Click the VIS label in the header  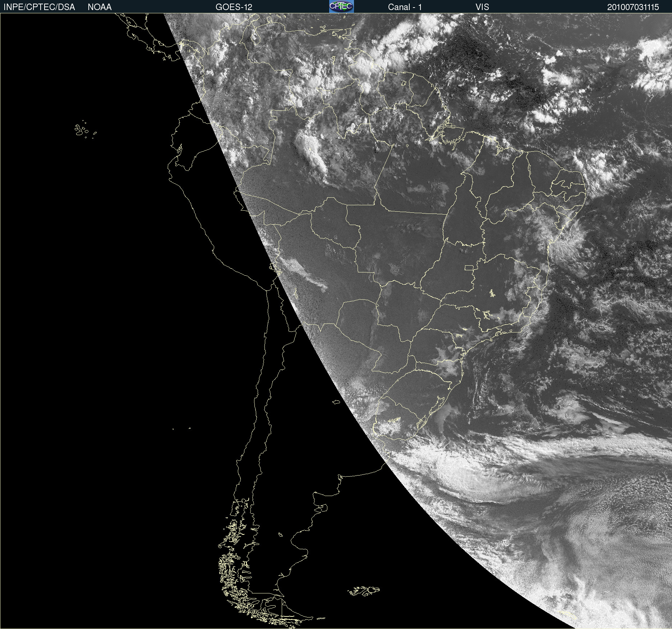click(482, 7)
